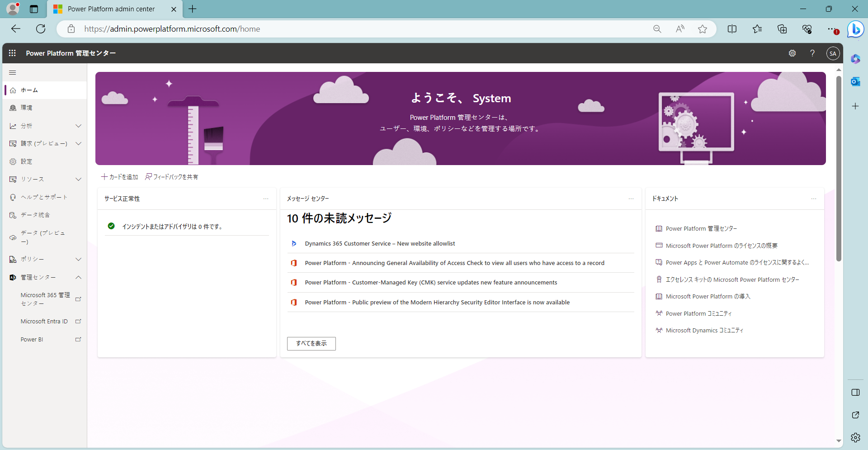Refresh the page

pos(41,29)
